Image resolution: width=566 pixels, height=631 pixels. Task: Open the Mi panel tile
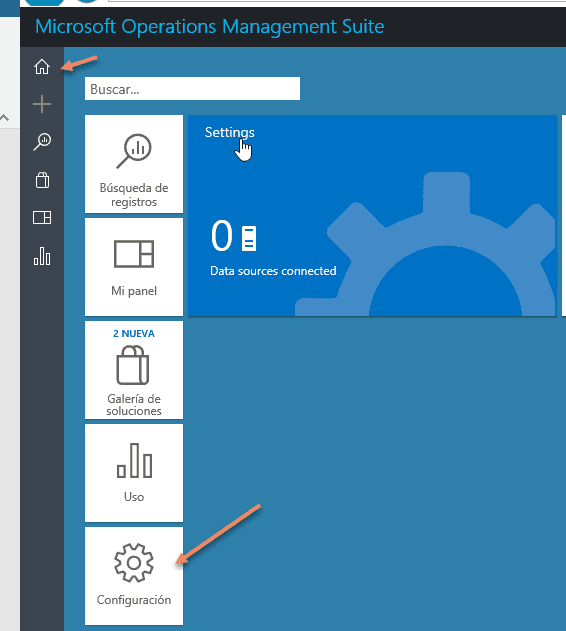pyautogui.click(x=134, y=267)
